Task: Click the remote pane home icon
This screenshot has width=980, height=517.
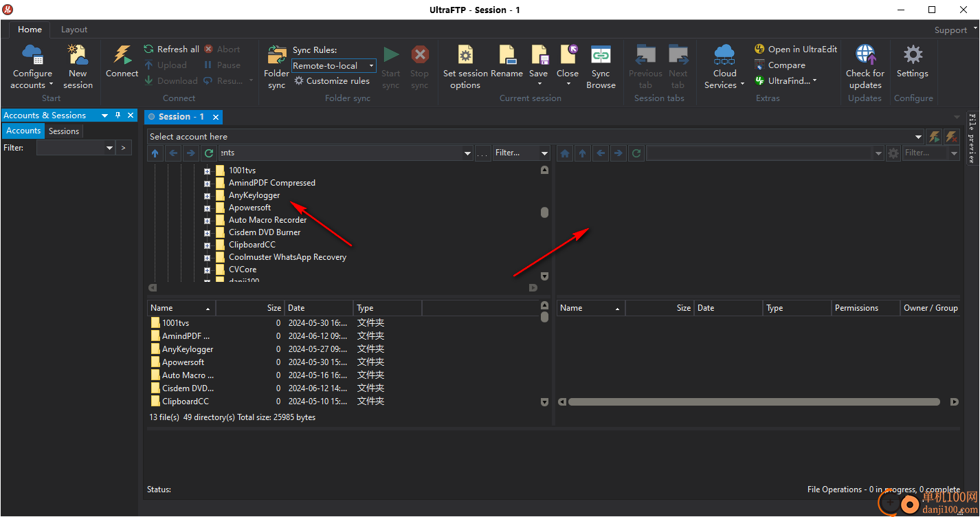Action: 565,153
